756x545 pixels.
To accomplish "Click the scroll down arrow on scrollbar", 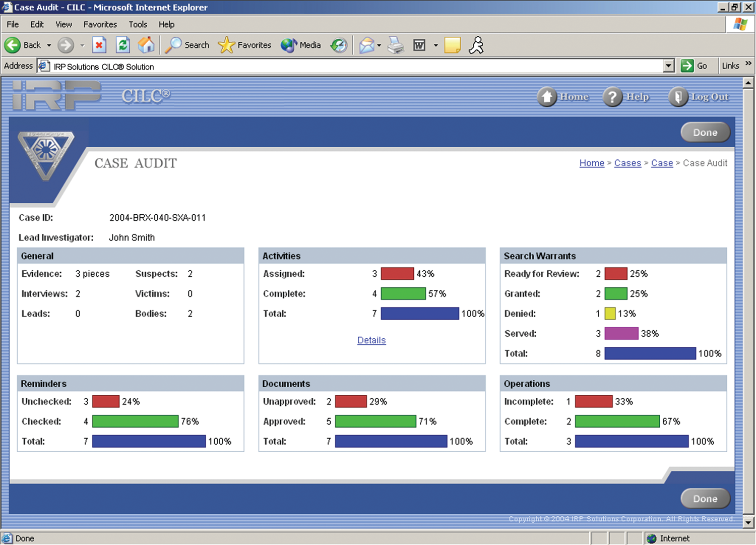I will click(748, 522).
